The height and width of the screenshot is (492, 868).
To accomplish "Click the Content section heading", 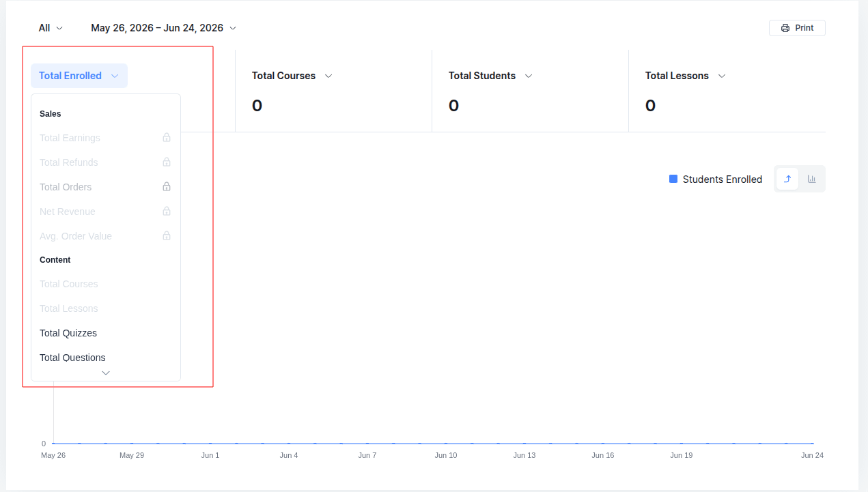I will (x=55, y=260).
